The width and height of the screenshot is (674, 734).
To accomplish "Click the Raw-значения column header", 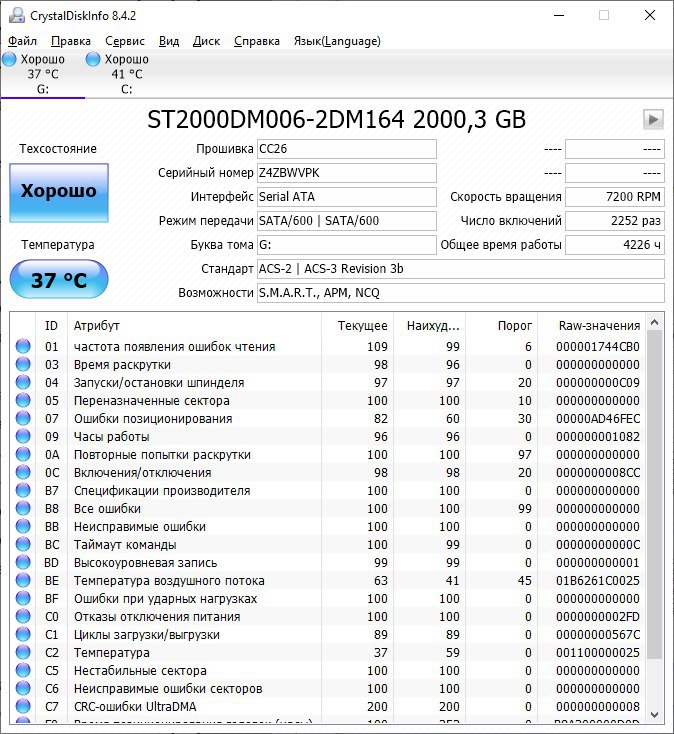I will coord(592,326).
